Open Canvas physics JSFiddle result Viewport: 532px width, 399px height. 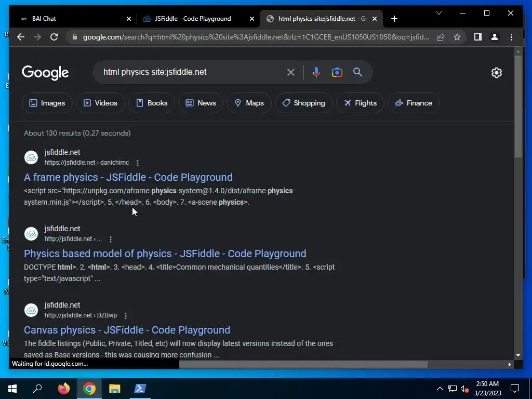click(x=127, y=330)
